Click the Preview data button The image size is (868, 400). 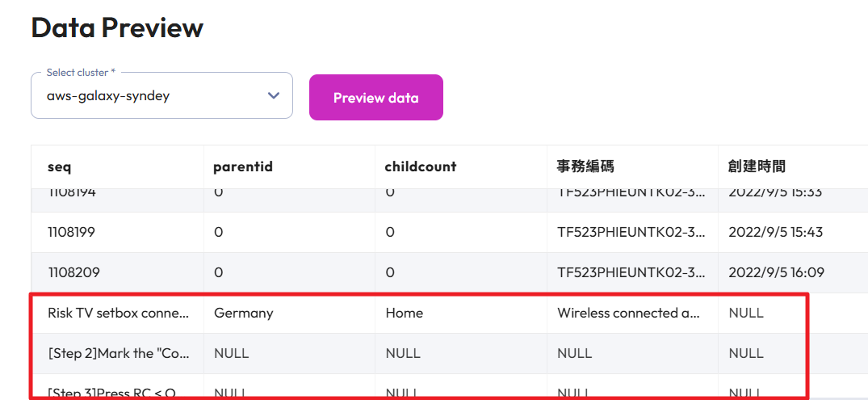[x=376, y=98]
